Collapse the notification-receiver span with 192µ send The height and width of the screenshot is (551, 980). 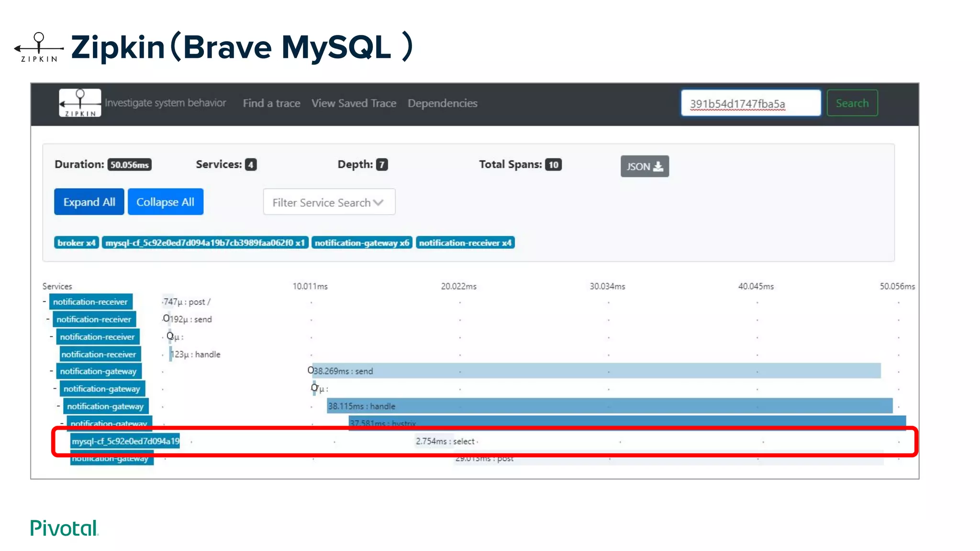[x=48, y=319]
